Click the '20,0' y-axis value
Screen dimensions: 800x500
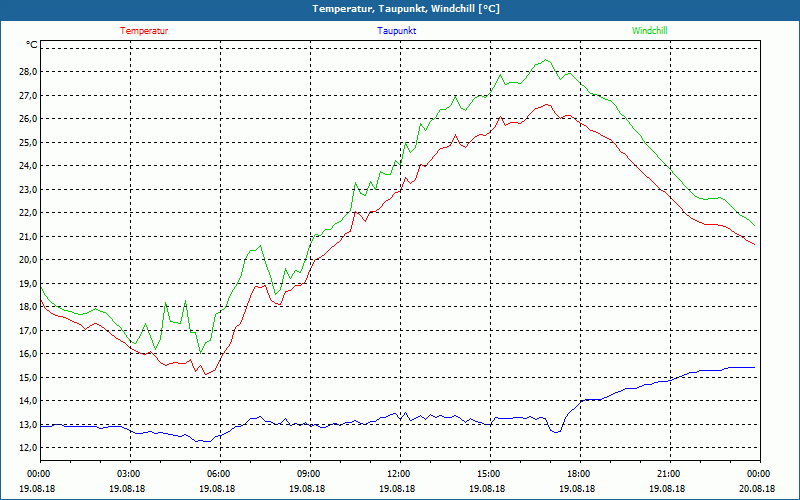tap(28, 260)
